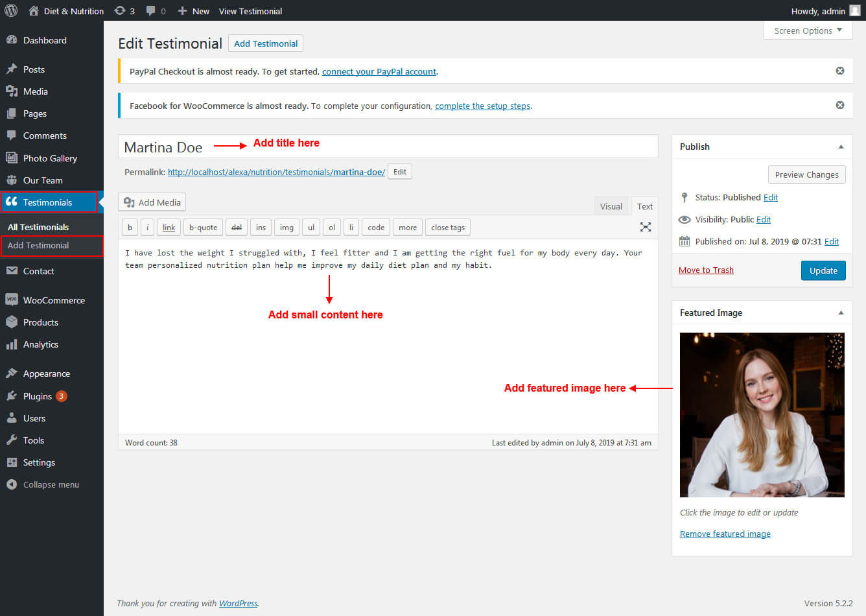866x616 pixels.
Task: Click Preview Changes button
Action: [806, 174]
